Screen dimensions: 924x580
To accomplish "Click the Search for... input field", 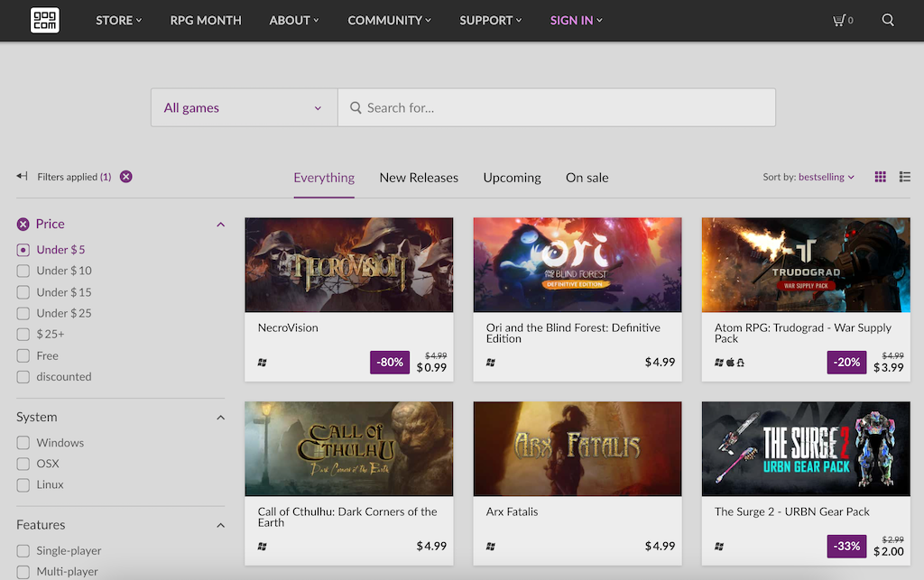I will coord(556,106).
